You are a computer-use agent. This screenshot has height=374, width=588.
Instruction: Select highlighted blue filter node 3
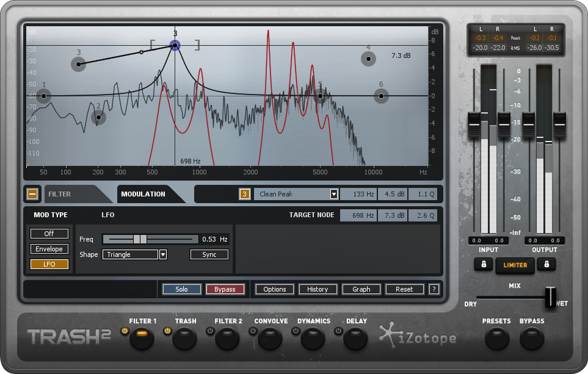tap(175, 46)
